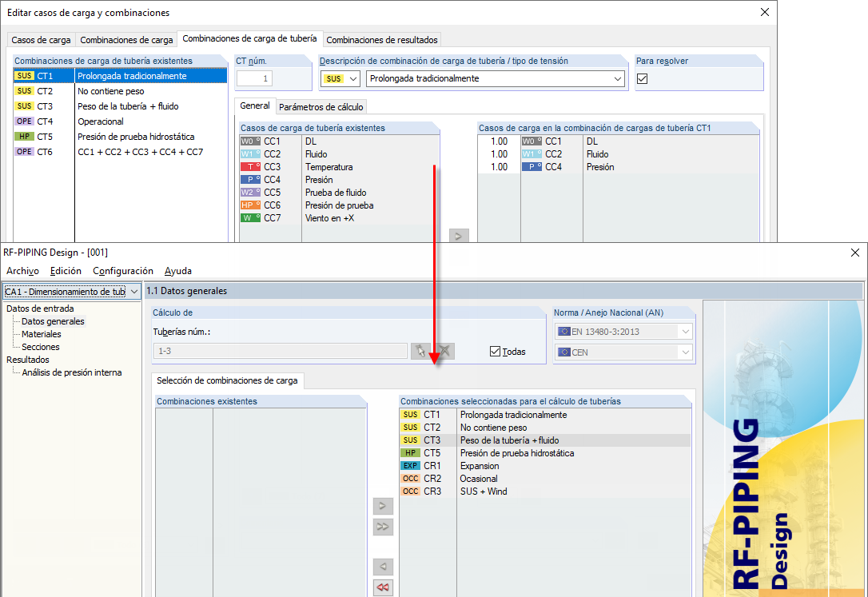The height and width of the screenshot is (597, 868).
Task: Select Secciones in the tree
Action: tap(41, 346)
